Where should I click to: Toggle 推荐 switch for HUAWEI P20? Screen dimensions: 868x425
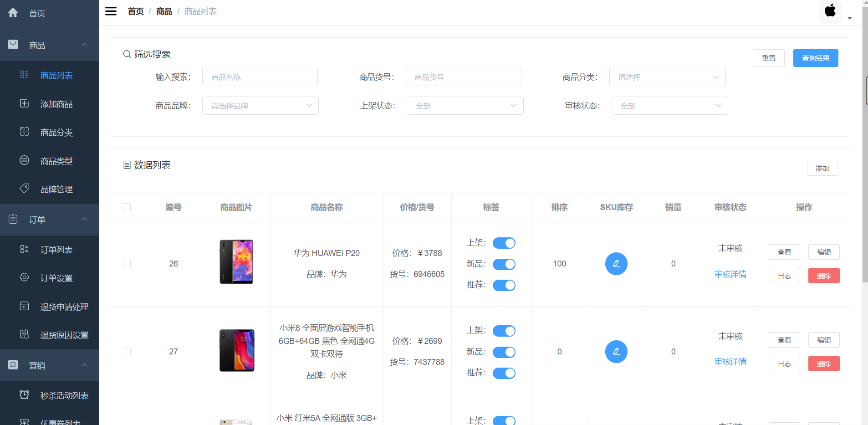[504, 285]
